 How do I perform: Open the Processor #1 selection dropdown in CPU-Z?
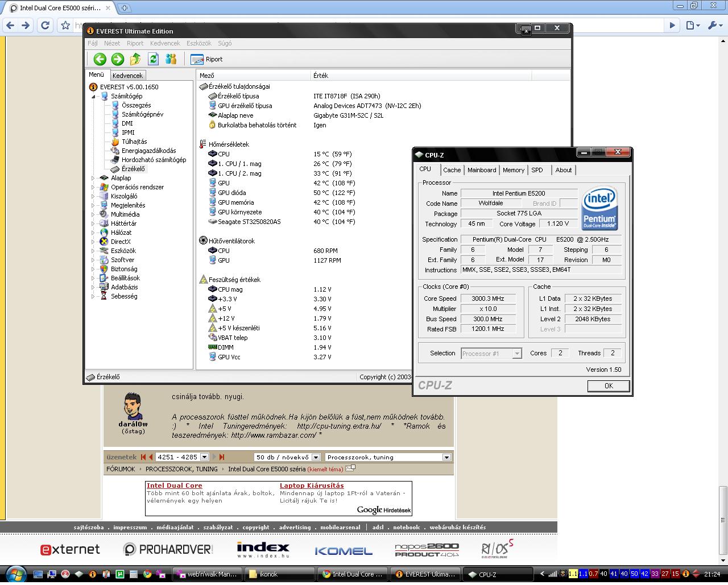pos(491,354)
